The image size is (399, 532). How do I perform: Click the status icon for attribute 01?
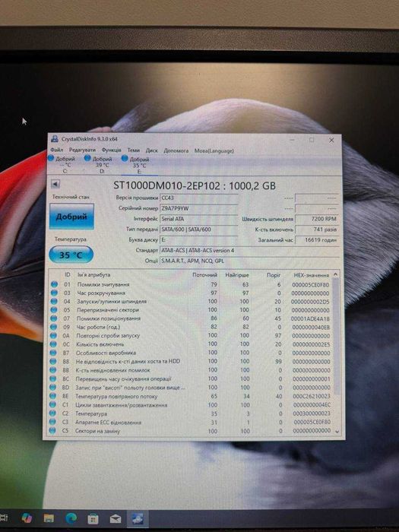54,284
